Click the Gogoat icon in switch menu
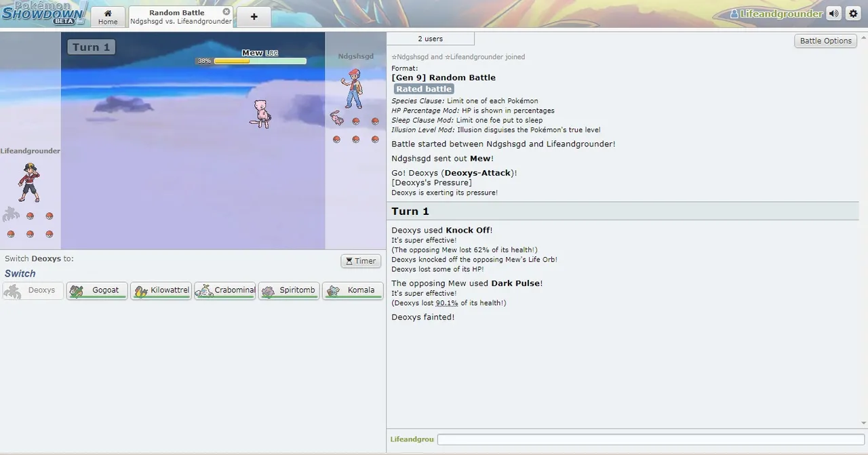 (x=77, y=290)
